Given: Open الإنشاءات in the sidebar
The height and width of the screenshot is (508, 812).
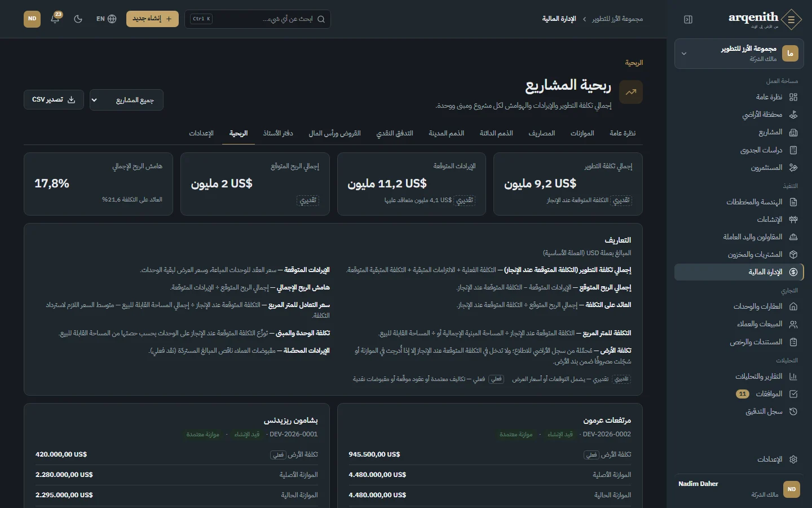Looking at the screenshot, I should coord(739,220).
